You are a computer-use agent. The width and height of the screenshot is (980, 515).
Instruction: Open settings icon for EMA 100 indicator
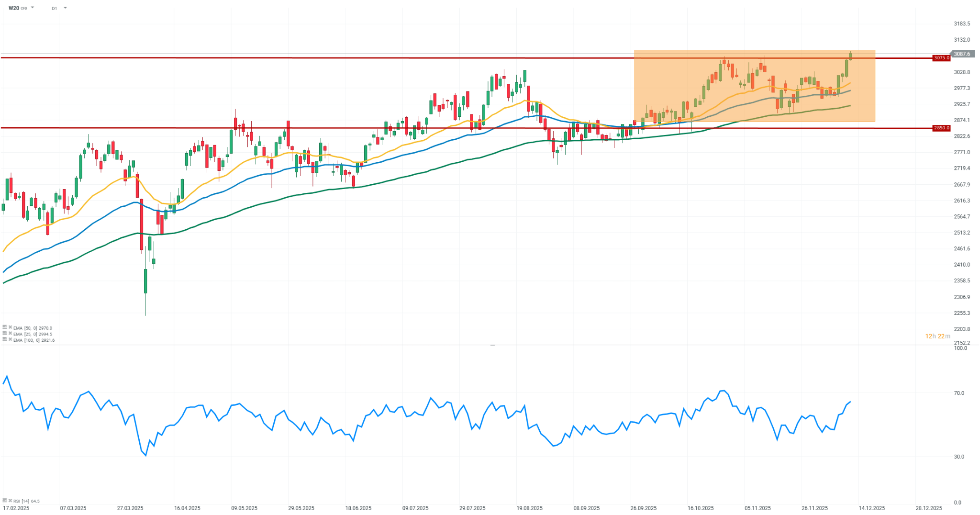pos(5,339)
